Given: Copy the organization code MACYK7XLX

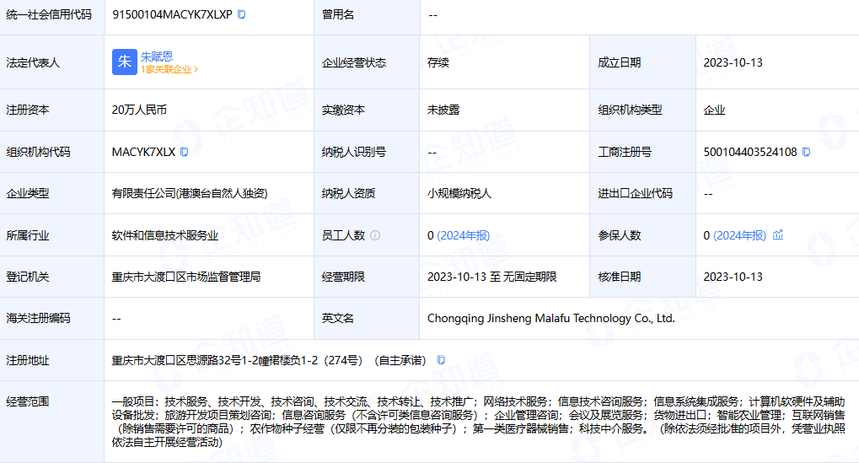Looking at the screenshot, I should 184,152.
